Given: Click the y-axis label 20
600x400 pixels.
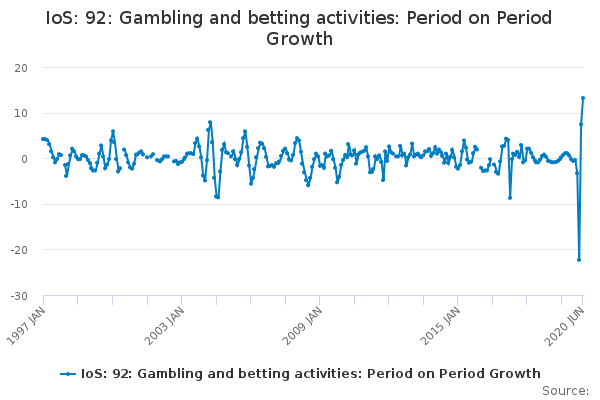Looking at the screenshot, I should (20, 68).
